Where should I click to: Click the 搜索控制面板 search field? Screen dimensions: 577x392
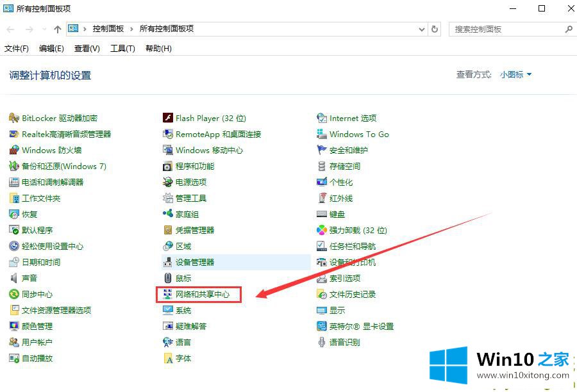click(x=506, y=29)
